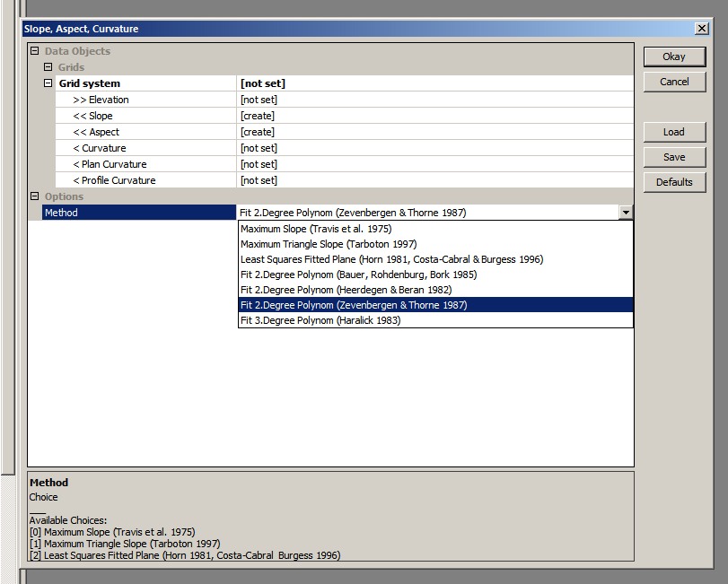Choose Fit 2.Degree Polynom (Heerdegen & Beran 1982)

coord(435,290)
